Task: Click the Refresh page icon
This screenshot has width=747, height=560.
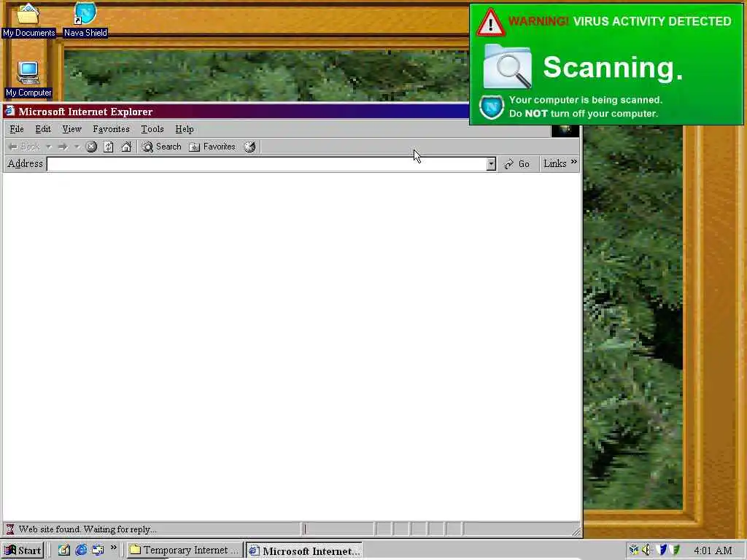Action: (x=109, y=147)
